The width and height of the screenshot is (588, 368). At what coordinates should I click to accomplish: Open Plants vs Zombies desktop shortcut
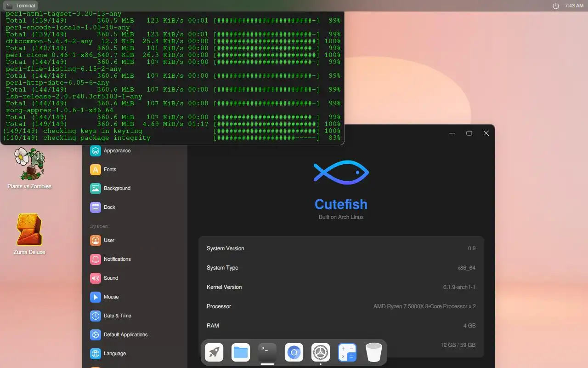29,168
